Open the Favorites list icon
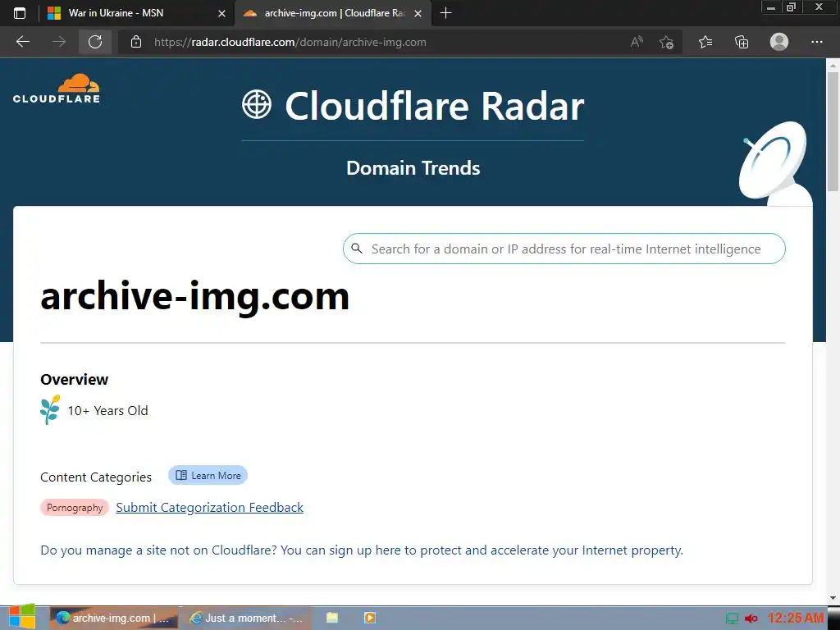 point(705,42)
